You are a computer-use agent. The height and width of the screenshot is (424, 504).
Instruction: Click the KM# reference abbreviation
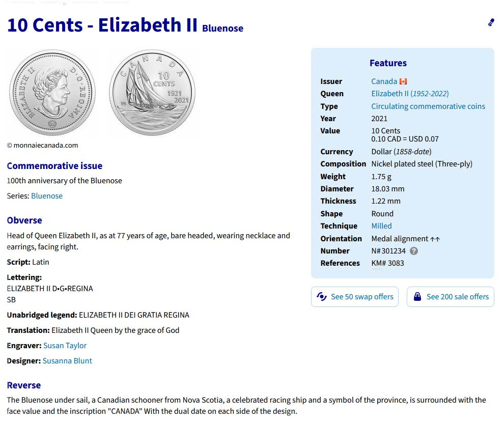tap(376, 263)
